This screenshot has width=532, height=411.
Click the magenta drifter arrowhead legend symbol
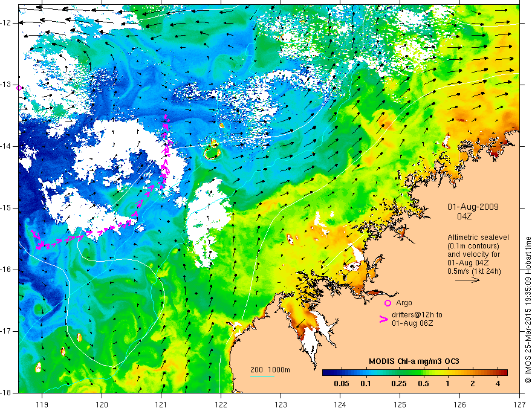(x=384, y=319)
